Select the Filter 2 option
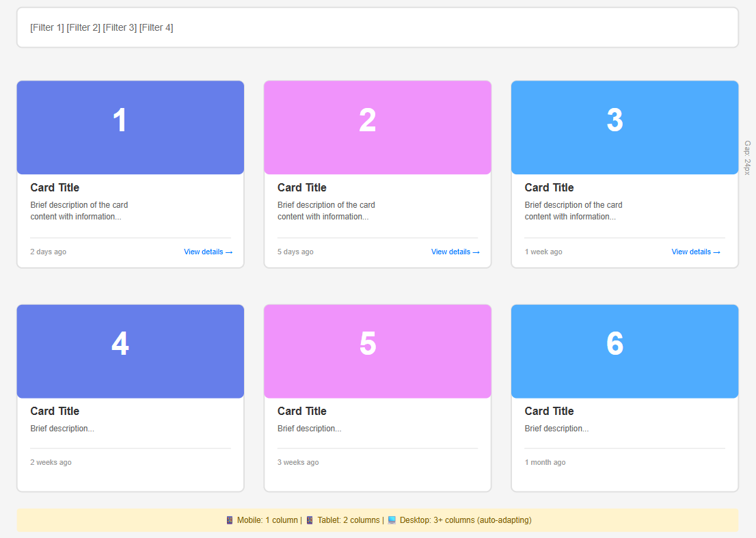The height and width of the screenshot is (538, 756). 83,27
